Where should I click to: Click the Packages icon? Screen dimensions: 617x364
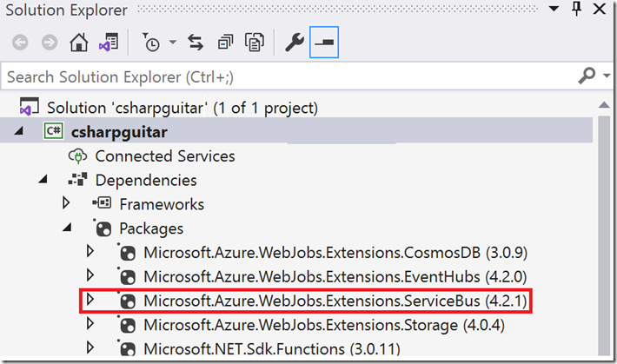[x=103, y=228]
